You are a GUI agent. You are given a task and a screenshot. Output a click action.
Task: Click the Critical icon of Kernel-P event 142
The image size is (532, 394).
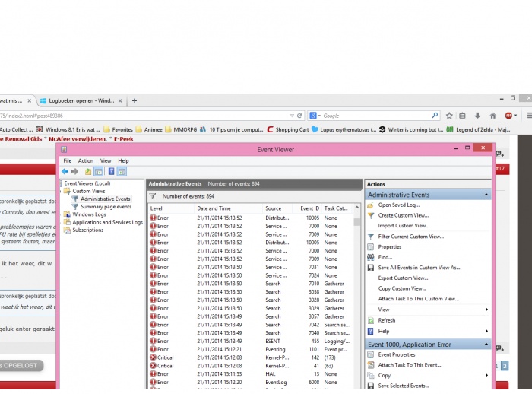pyautogui.click(x=153, y=357)
